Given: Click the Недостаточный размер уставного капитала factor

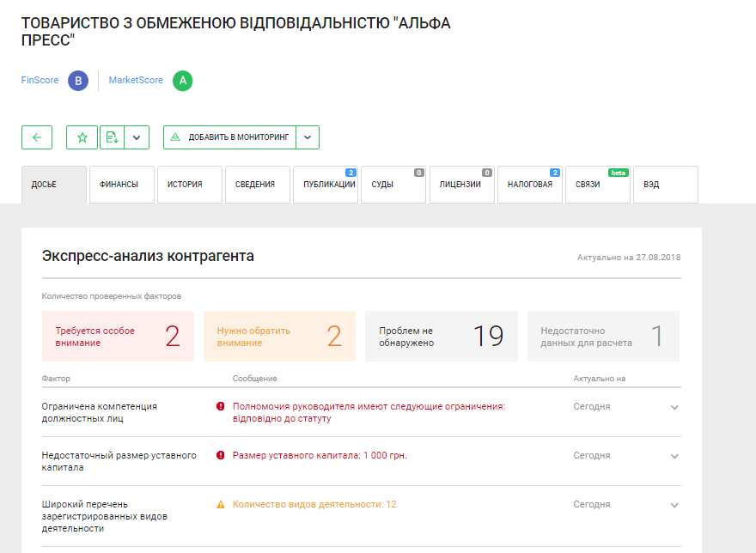Looking at the screenshot, I should click(x=119, y=461).
